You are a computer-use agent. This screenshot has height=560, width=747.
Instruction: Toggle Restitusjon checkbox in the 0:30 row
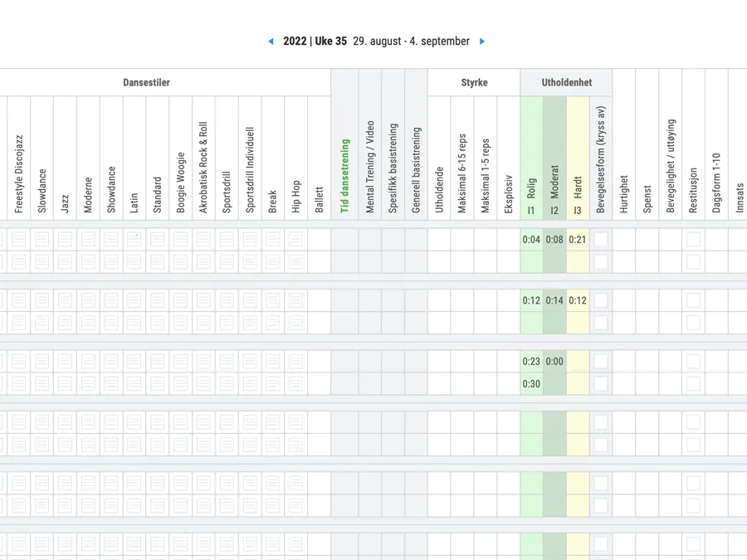click(693, 383)
